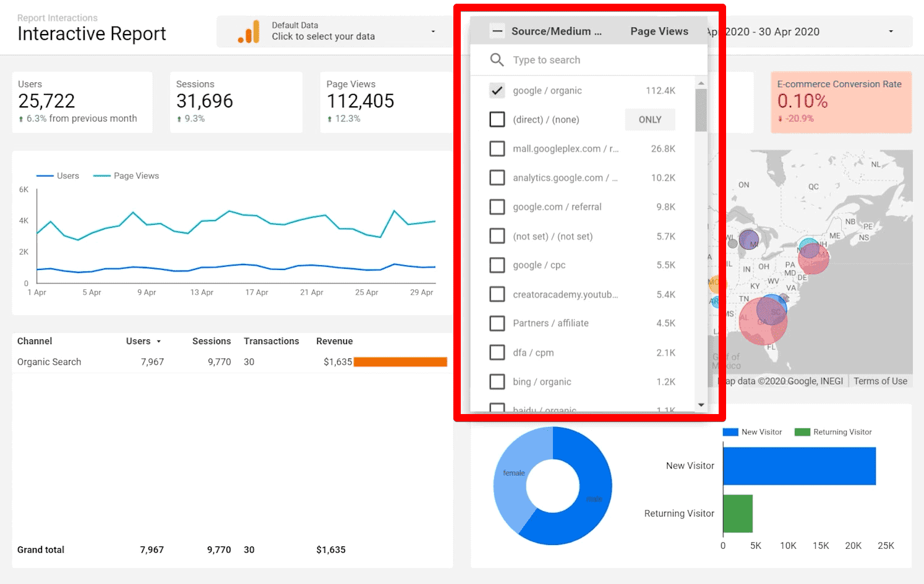The width and height of the screenshot is (924, 584).
Task: Click the search magnifier in the filter panel
Action: [497, 59]
